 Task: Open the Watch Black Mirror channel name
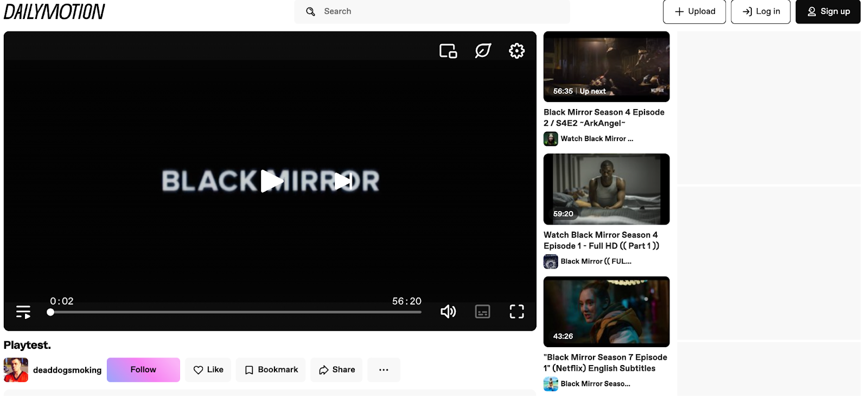[597, 139]
